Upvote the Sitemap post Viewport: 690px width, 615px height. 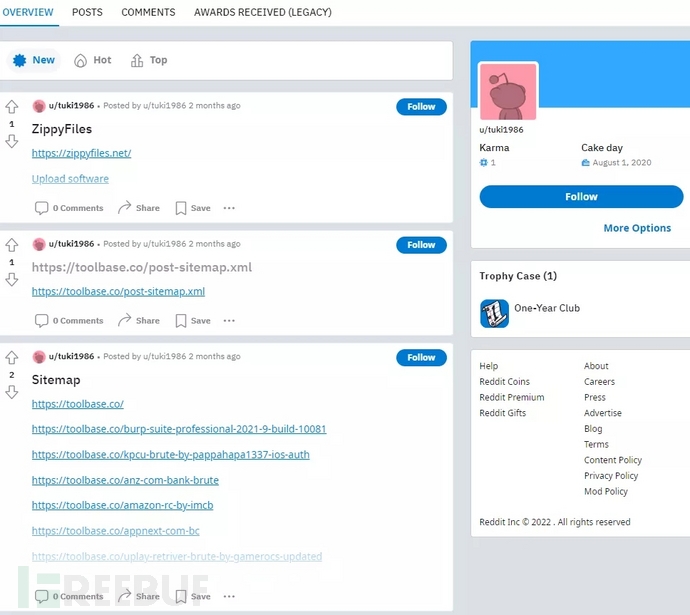pos(12,357)
